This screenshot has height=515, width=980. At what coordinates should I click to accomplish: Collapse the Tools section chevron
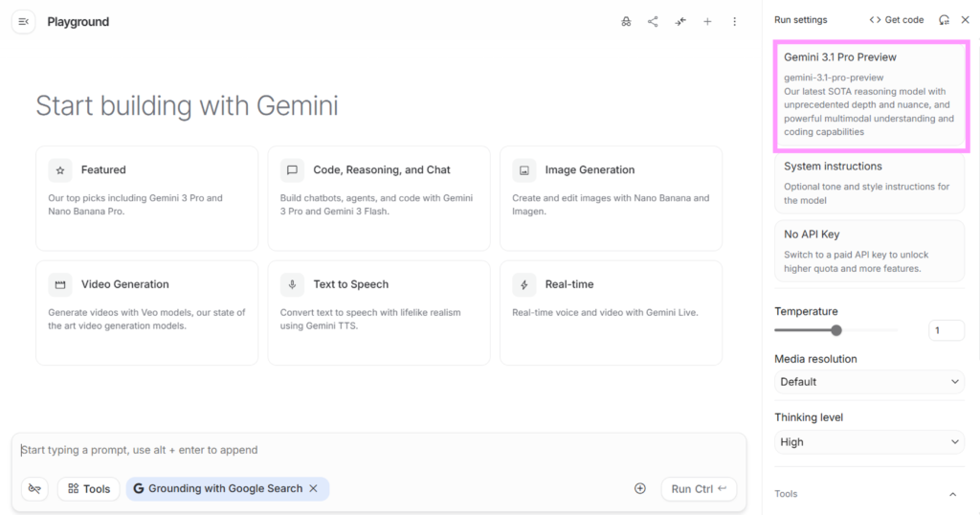pyautogui.click(x=952, y=494)
